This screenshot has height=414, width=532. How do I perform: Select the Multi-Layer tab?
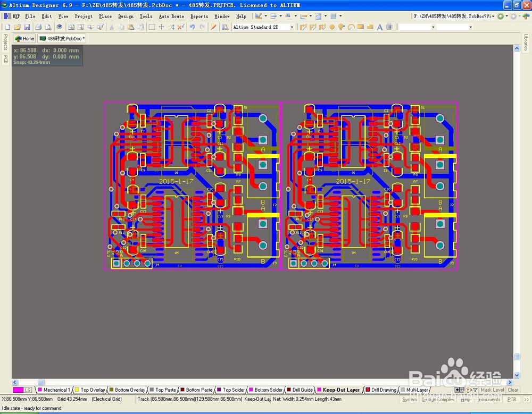[414, 390]
